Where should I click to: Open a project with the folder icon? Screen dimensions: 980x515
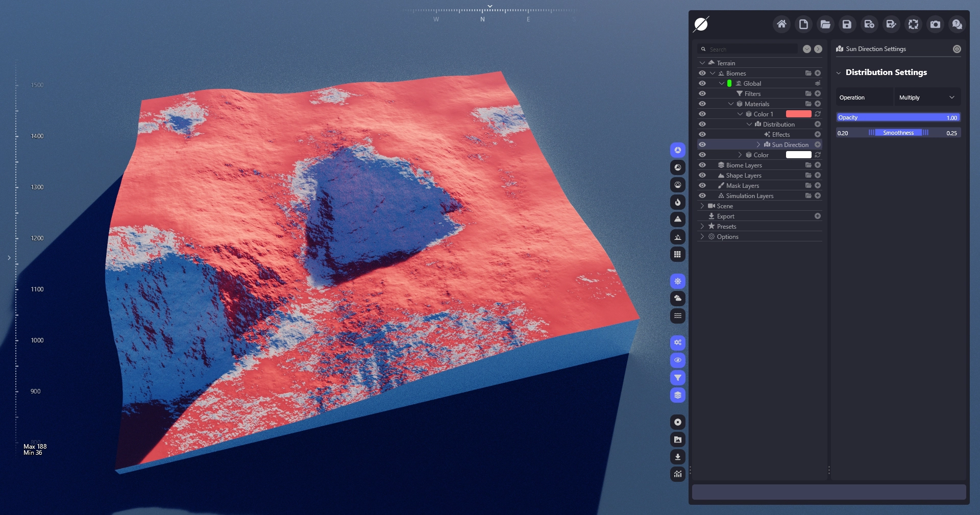coord(825,24)
